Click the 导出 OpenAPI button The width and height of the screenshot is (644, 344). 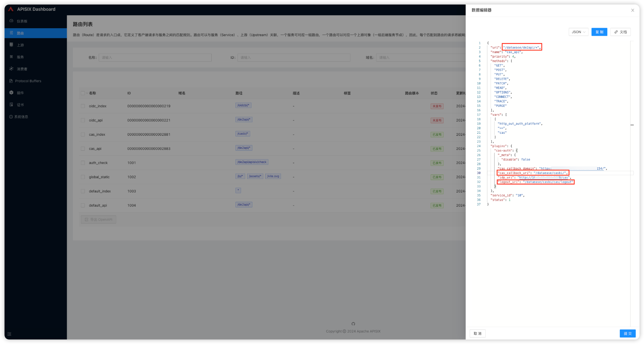(99, 220)
